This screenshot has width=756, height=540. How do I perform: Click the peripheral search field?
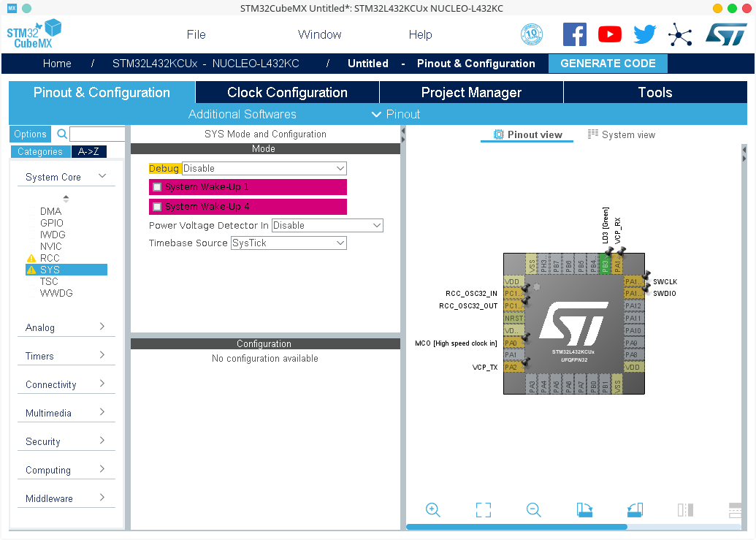pos(97,134)
